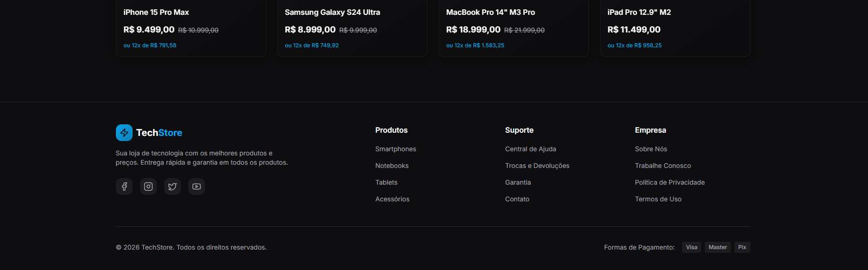The image size is (868, 270).
Task: Click the Twitter bird icon
Action: tap(172, 186)
